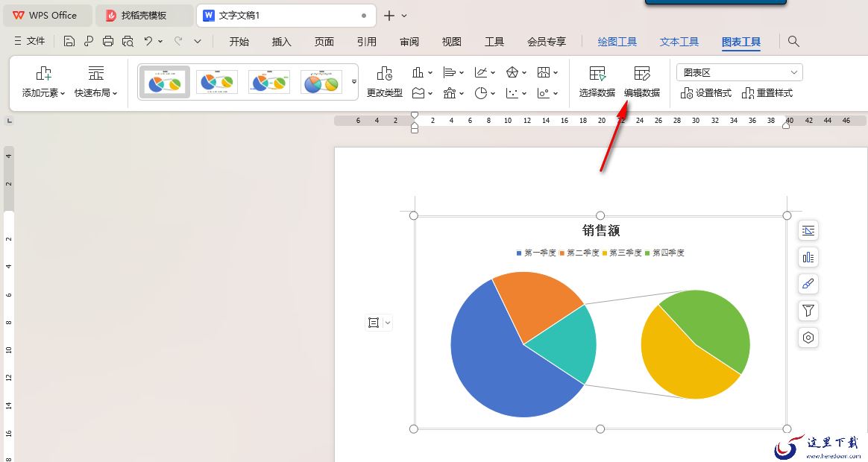
Task: Switch to the View (视图) tab
Action: (x=451, y=42)
